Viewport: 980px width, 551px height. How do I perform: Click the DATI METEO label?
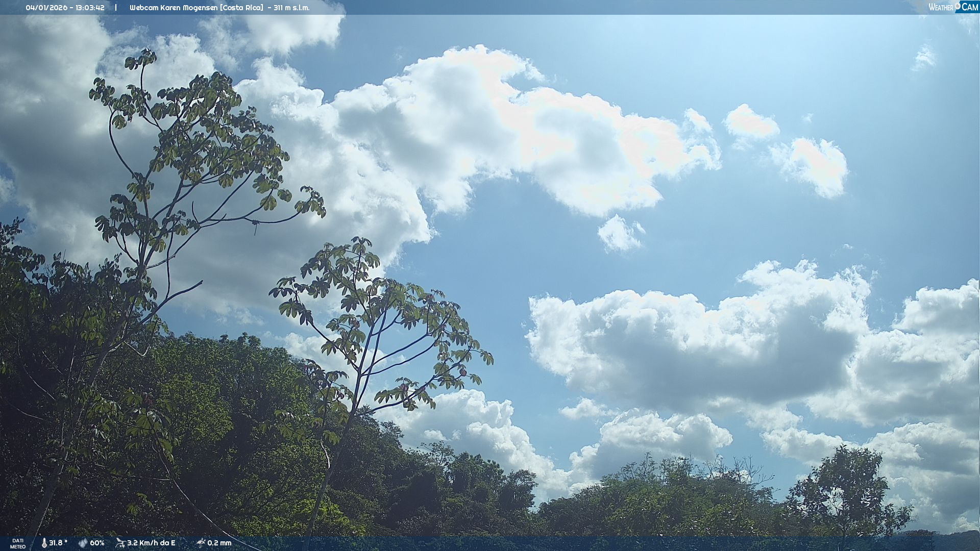pyautogui.click(x=18, y=543)
